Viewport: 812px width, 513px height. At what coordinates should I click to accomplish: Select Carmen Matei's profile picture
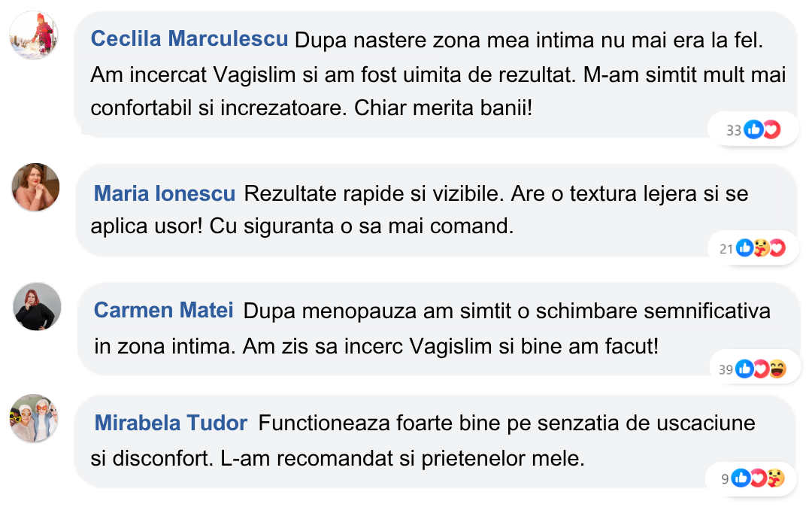pos(38,306)
